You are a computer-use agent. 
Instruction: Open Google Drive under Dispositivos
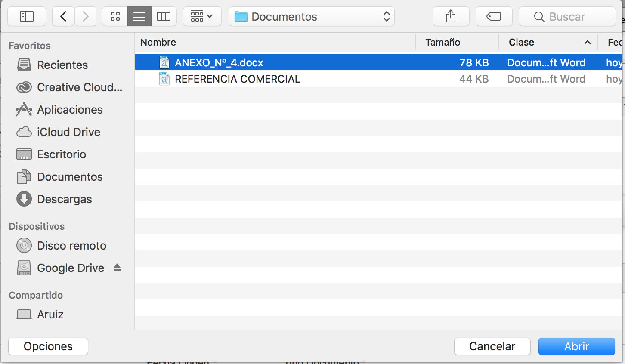(71, 268)
